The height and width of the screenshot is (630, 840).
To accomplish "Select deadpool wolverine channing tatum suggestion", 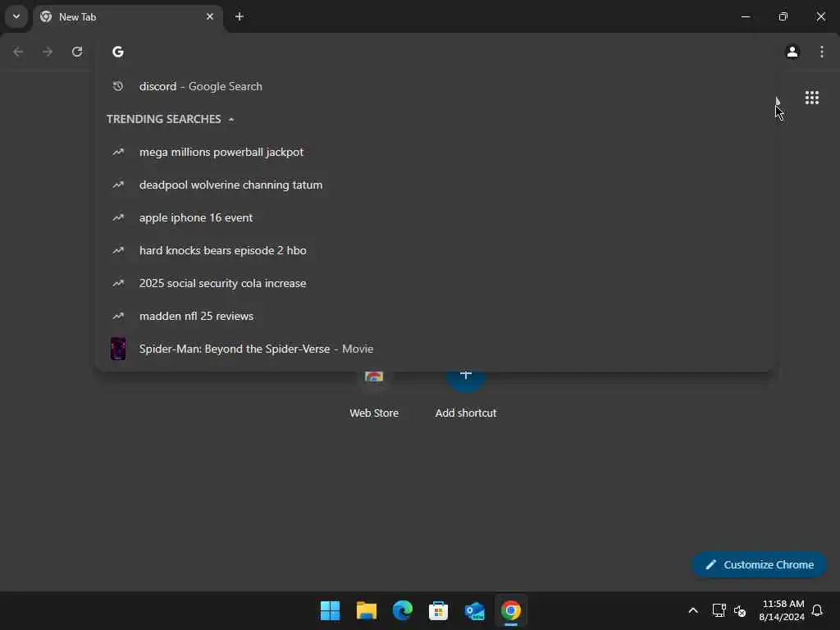I will click(435, 185).
